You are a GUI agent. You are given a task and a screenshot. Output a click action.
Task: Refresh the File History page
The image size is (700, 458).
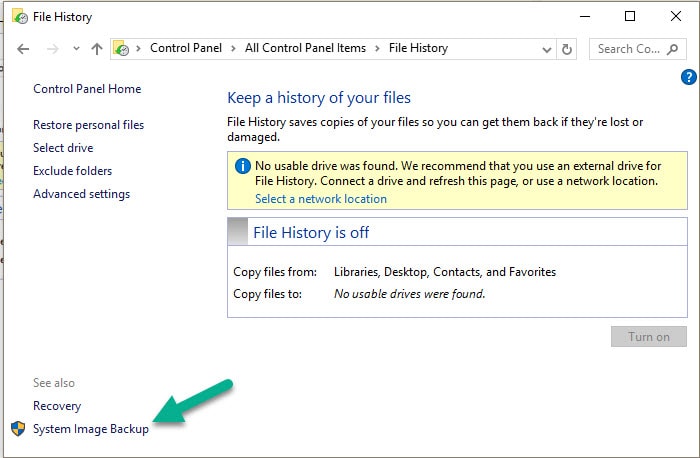click(568, 48)
